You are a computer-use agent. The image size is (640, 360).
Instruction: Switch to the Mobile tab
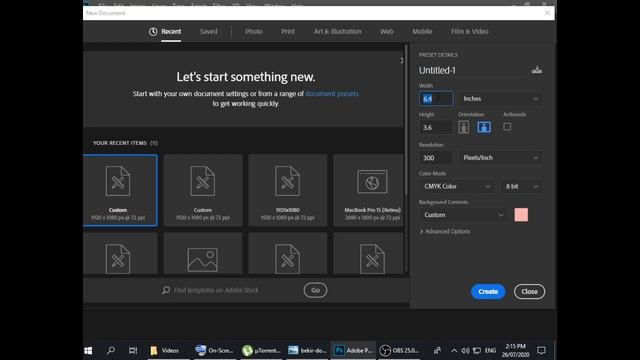pyautogui.click(x=422, y=31)
